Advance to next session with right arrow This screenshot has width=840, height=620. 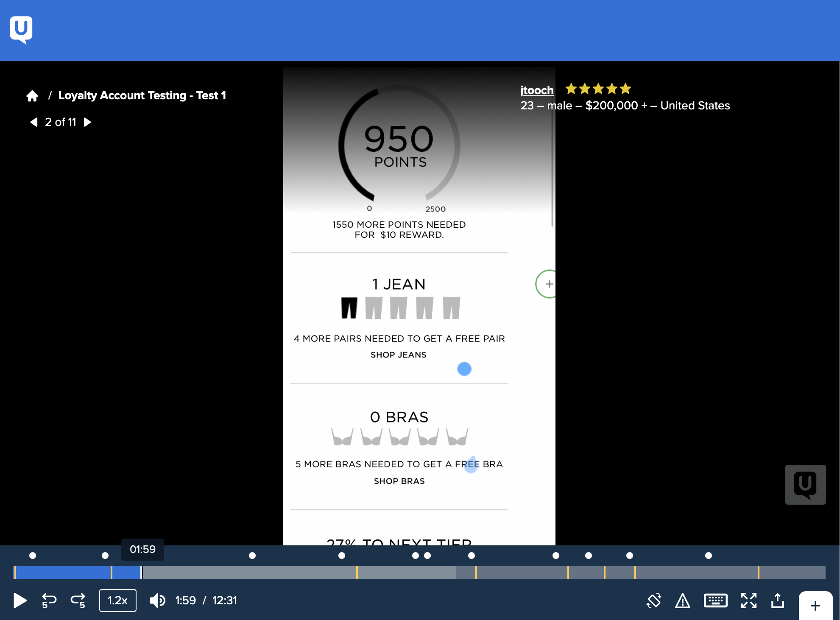click(87, 122)
